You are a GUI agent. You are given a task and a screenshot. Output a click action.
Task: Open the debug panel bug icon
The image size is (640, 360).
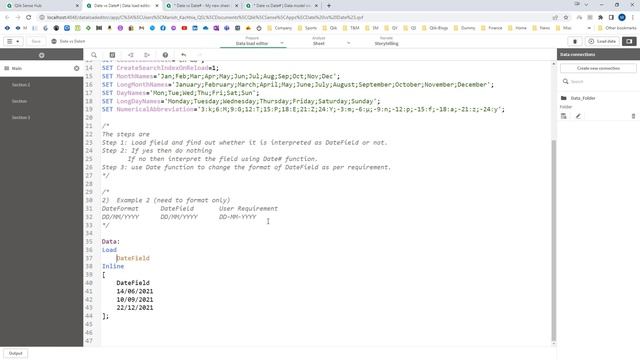click(575, 41)
